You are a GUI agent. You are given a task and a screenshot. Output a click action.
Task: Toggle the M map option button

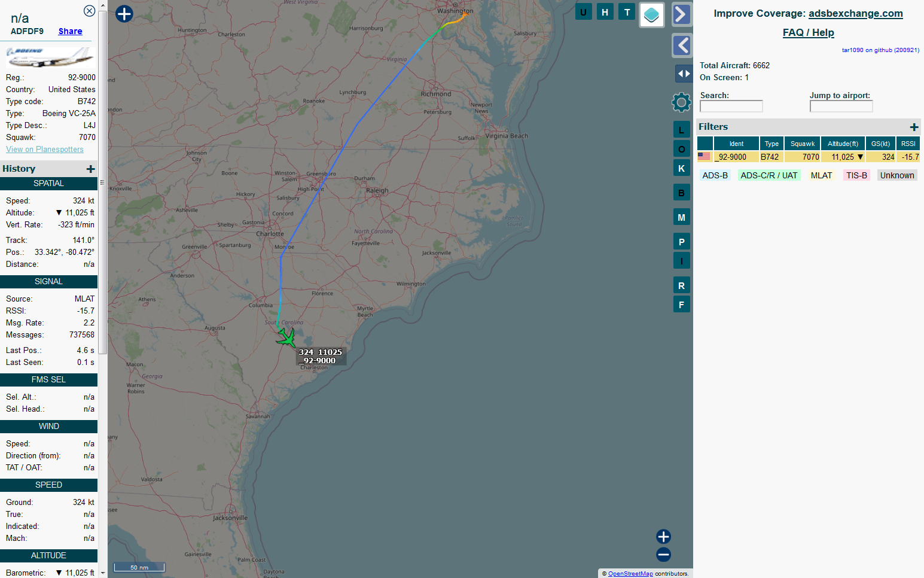681,217
